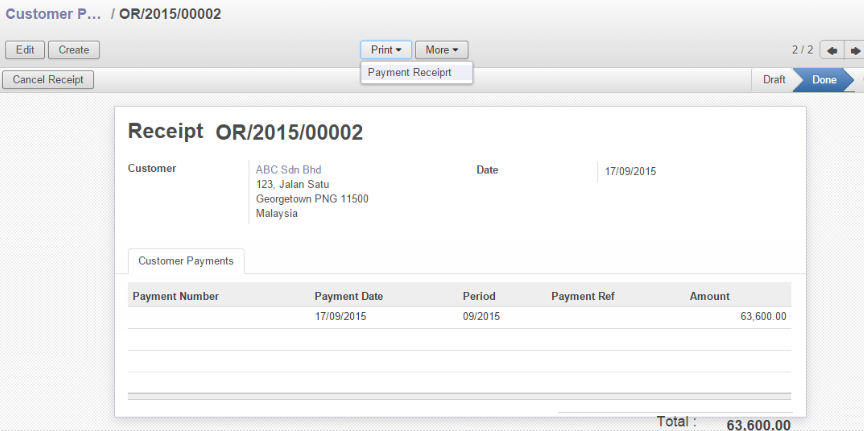Go to next record with right arrow
864x431 pixels.
pyautogui.click(x=855, y=50)
